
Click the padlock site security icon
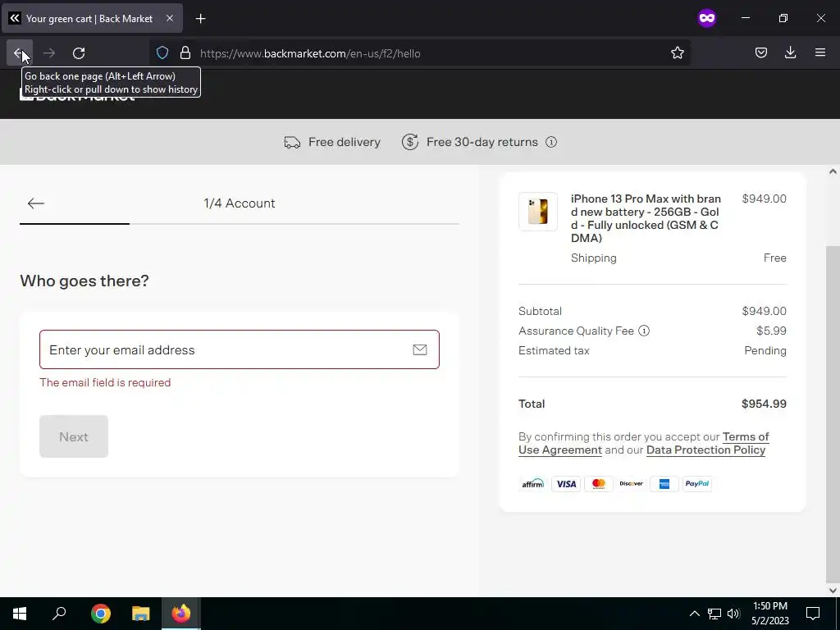[185, 53]
